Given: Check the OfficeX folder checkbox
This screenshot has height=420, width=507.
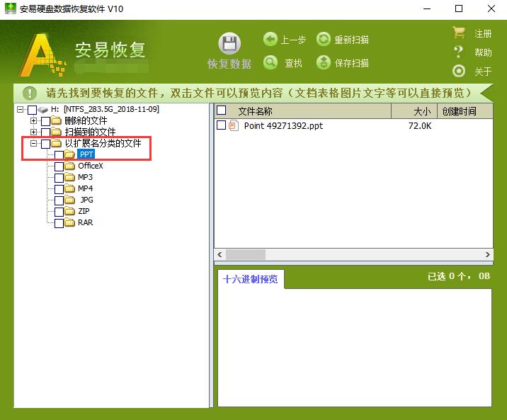Looking at the screenshot, I should [59, 166].
